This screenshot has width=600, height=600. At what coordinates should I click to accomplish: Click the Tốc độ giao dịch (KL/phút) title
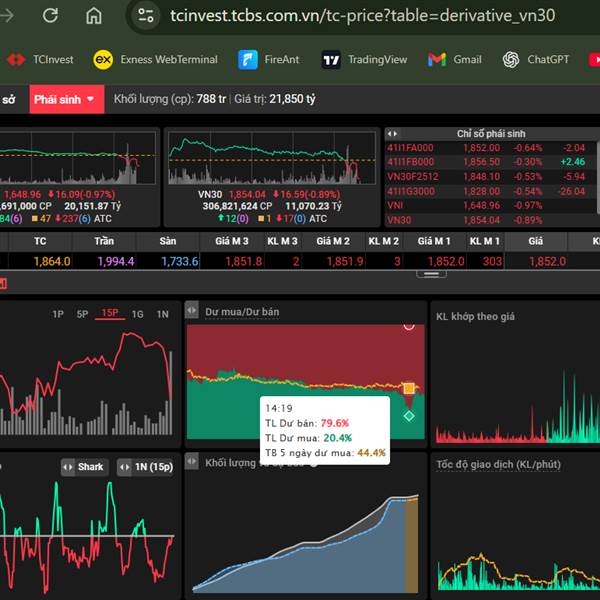(x=499, y=465)
